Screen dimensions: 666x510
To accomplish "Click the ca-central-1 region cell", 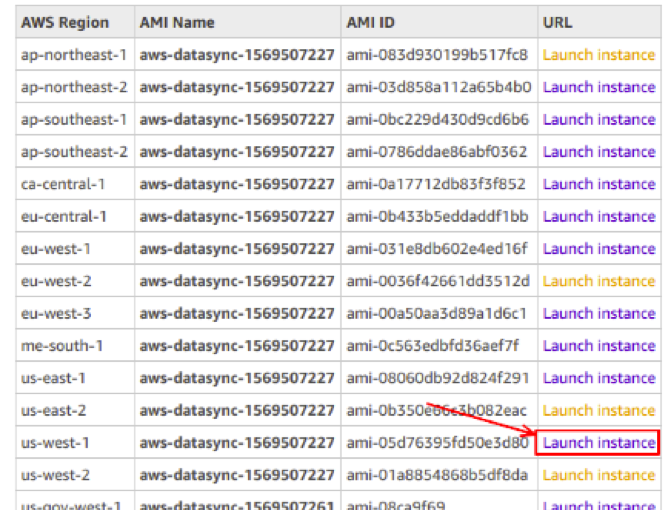I will coord(75,184).
